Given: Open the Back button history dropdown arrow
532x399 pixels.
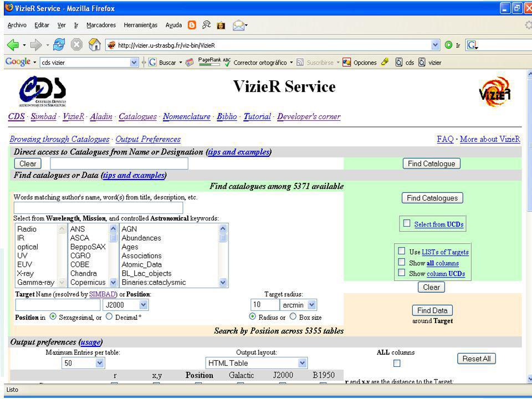Looking at the screenshot, I should tap(24, 45).
